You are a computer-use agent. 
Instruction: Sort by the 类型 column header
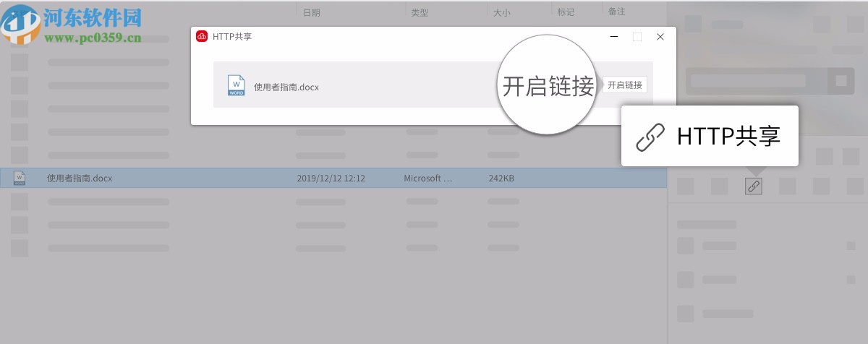click(420, 12)
